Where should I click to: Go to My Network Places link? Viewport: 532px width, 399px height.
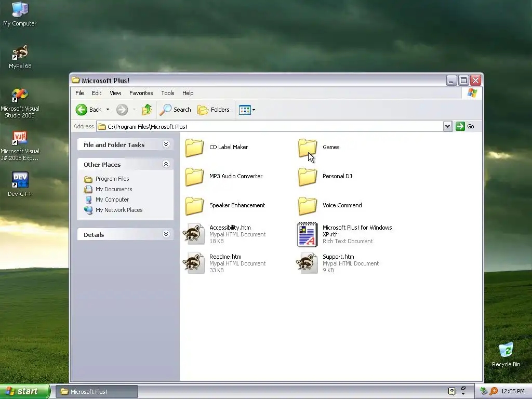(119, 210)
